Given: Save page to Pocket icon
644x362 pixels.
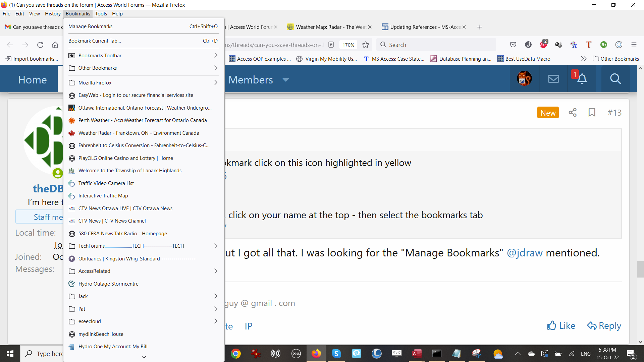Looking at the screenshot, I should click(513, 45).
